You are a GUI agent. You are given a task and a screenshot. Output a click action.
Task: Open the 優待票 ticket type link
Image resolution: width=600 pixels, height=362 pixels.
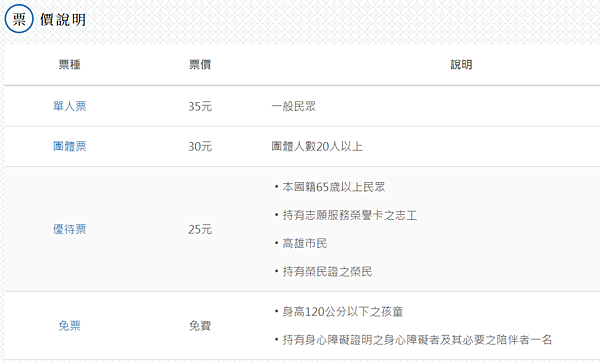(x=70, y=229)
